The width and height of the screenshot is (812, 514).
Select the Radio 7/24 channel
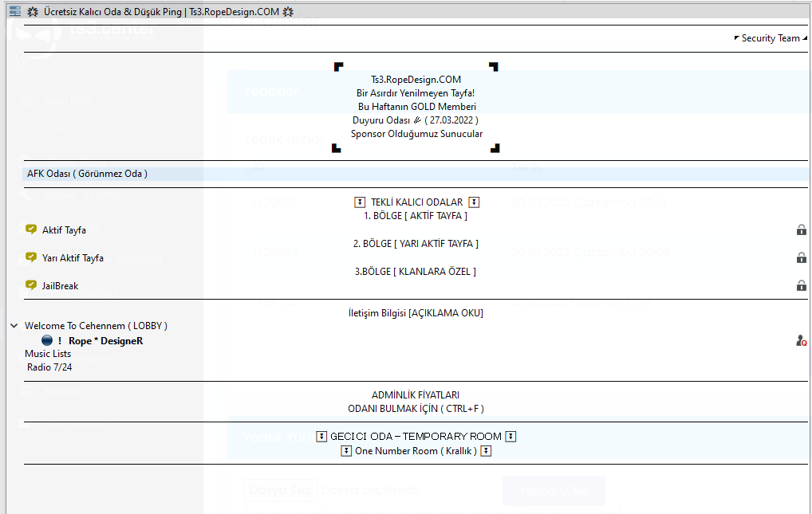point(49,367)
